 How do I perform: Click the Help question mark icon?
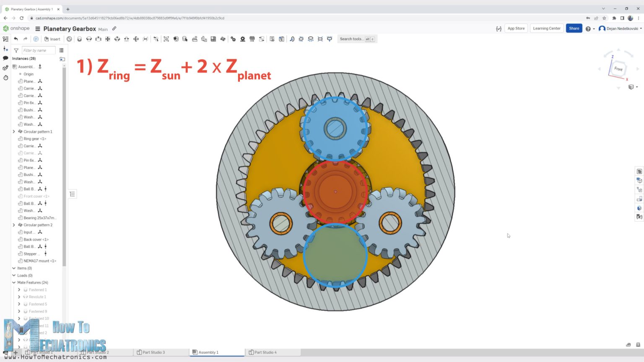[x=589, y=28]
